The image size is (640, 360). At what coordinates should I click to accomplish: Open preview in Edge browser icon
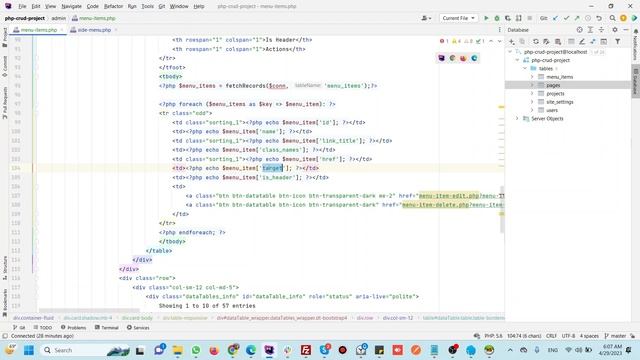474,58
